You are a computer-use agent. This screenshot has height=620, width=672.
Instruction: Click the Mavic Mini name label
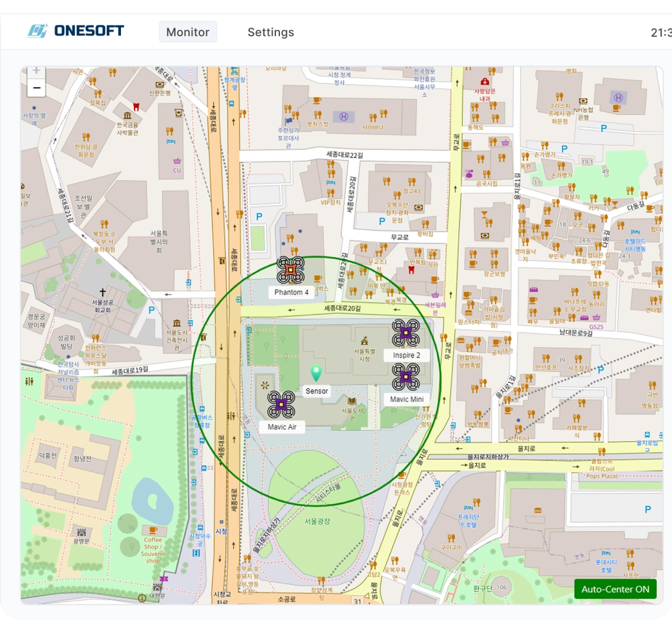click(x=407, y=399)
